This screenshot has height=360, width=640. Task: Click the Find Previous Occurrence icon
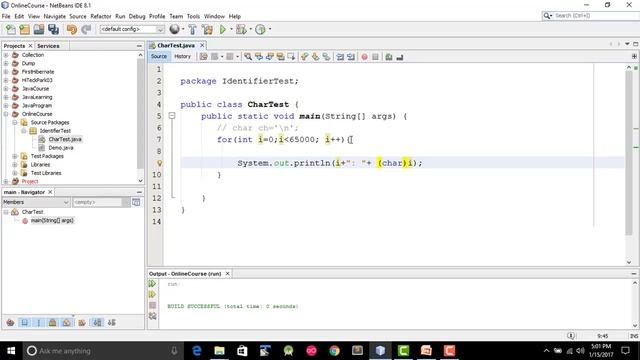coord(259,57)
